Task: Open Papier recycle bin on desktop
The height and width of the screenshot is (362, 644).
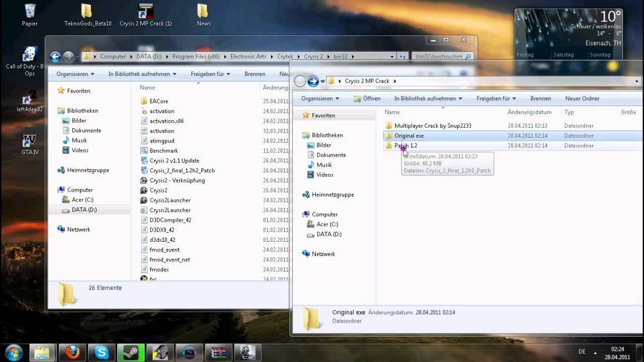Action: tap(30, 15)
